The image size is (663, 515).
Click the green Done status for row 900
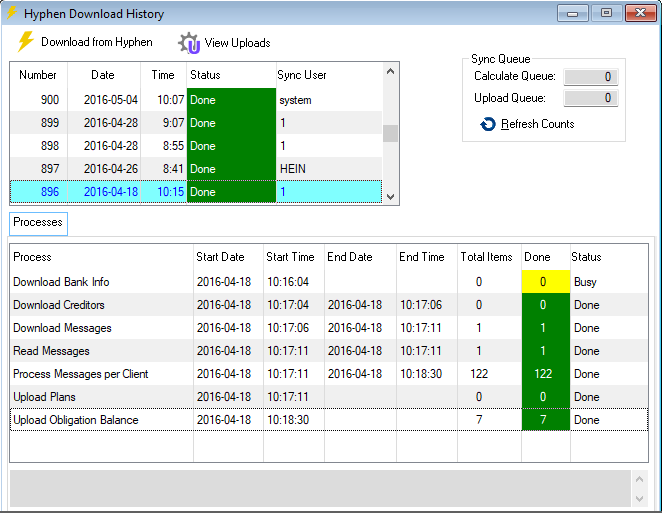point(231,100)
